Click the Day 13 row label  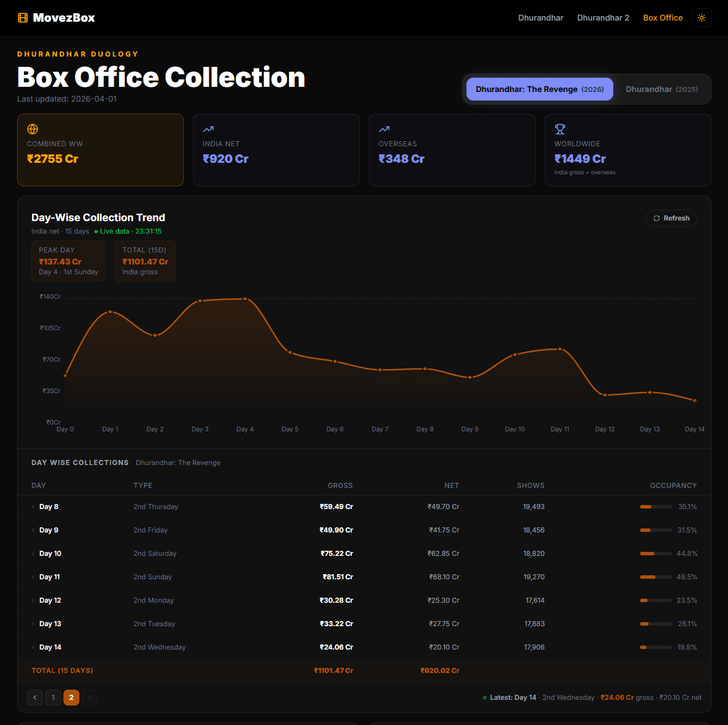pyautogui.click(x=50, y=624)
